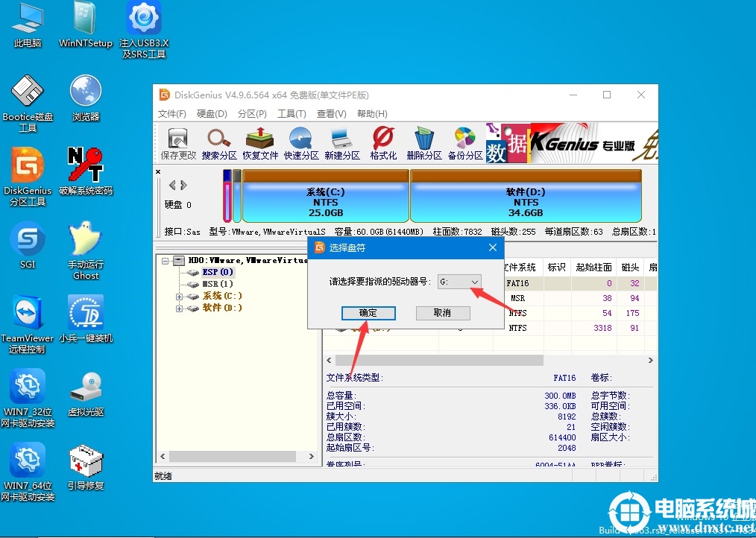Go to next disk arrow
This screenshot has height=538, width=756.
click(x=183, y=185)
